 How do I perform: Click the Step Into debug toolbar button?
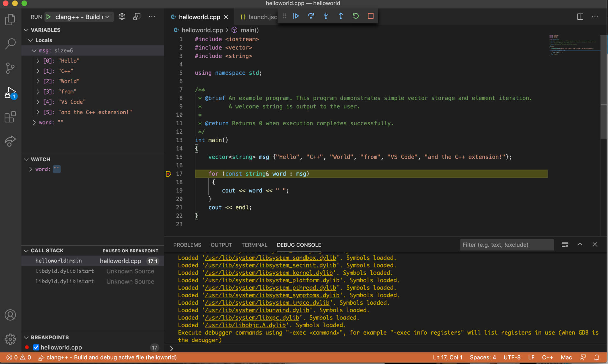tap(326, 16)
